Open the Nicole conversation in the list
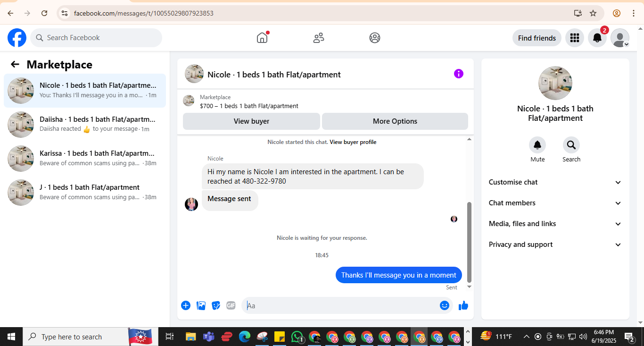Screen dimensions: 644x346 coord(85,91)
